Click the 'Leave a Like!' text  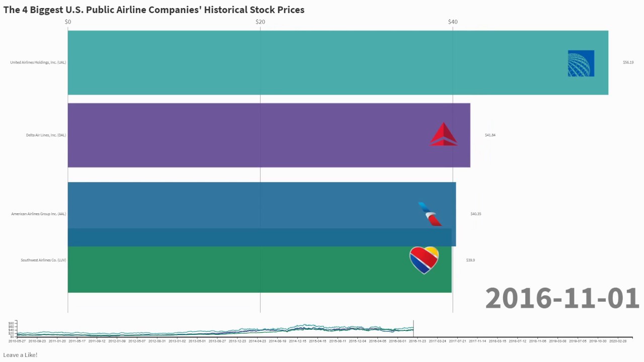click(20, 355)
